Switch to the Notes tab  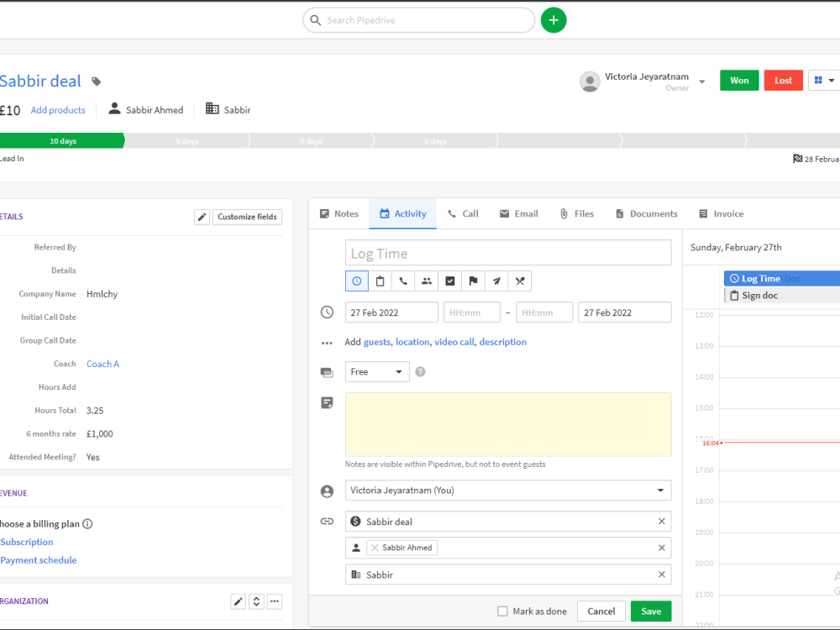(x=339, y=213)
